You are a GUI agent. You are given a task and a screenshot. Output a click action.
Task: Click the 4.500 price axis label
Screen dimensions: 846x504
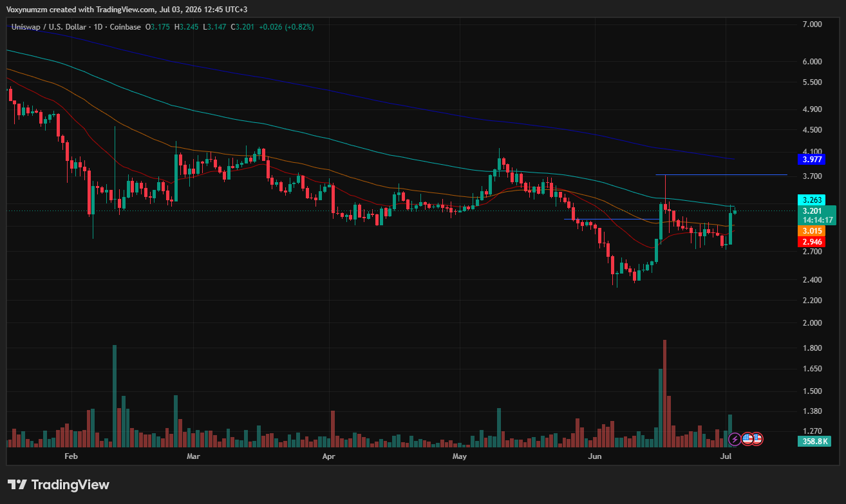click(813, 130)
